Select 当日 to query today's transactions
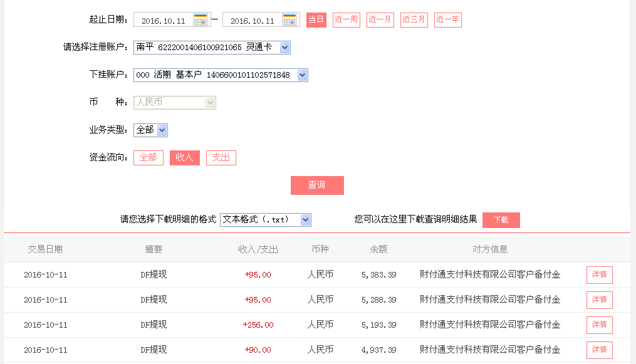Viewport: 636px width, 364px height. point(316,19)
